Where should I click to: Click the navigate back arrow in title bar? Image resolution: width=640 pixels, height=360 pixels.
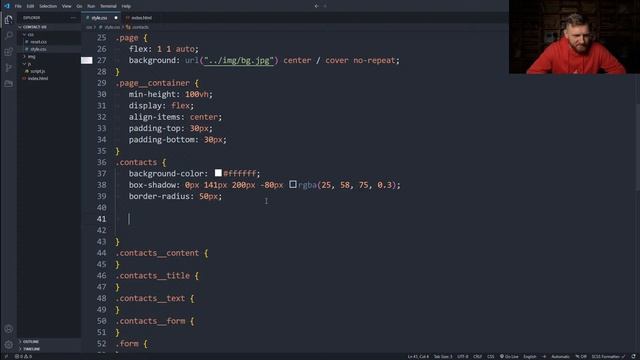pyautogui.click(x=316, y=6)
